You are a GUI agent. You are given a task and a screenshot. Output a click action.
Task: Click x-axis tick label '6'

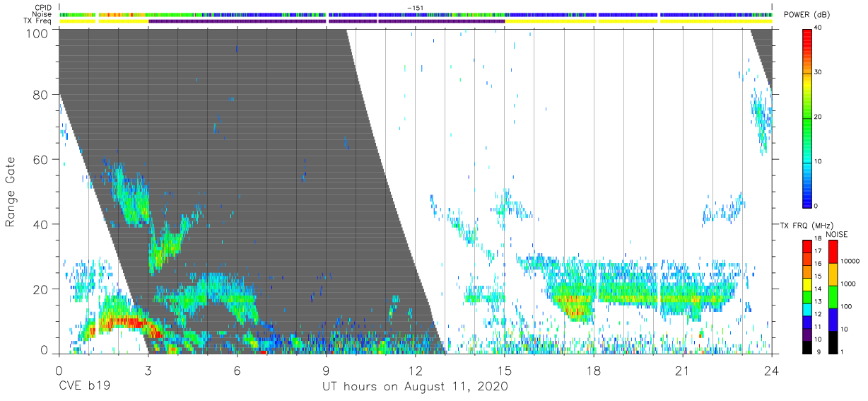click(237, 371)
